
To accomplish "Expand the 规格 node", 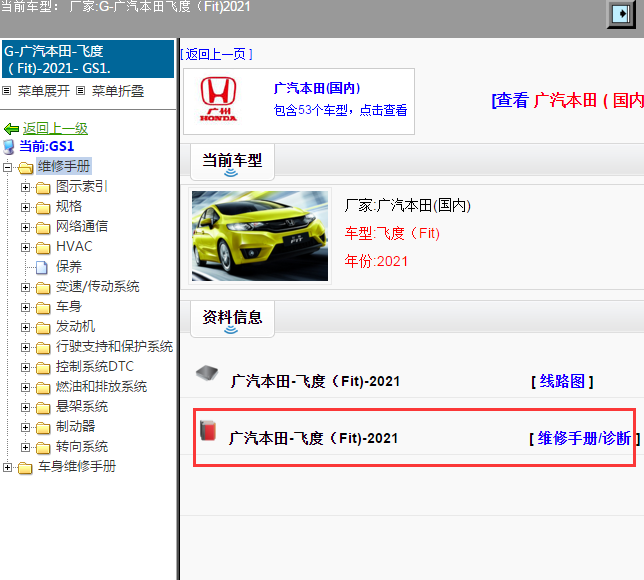I will tap(25, 207).
